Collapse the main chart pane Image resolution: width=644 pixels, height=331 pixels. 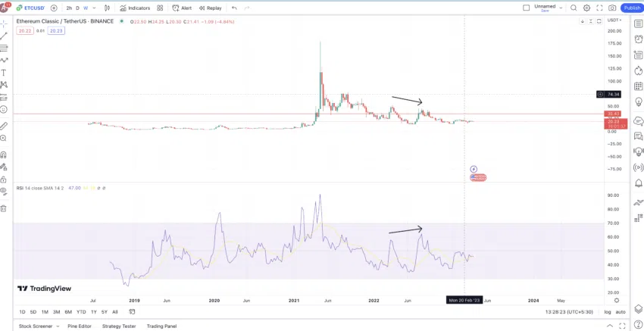(591, 21)
